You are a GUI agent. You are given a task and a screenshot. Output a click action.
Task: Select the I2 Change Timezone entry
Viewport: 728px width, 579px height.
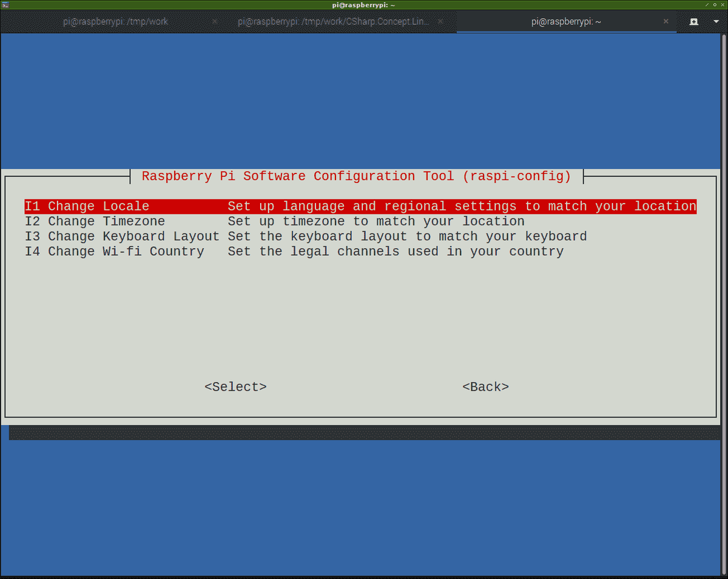pos(275,221)
